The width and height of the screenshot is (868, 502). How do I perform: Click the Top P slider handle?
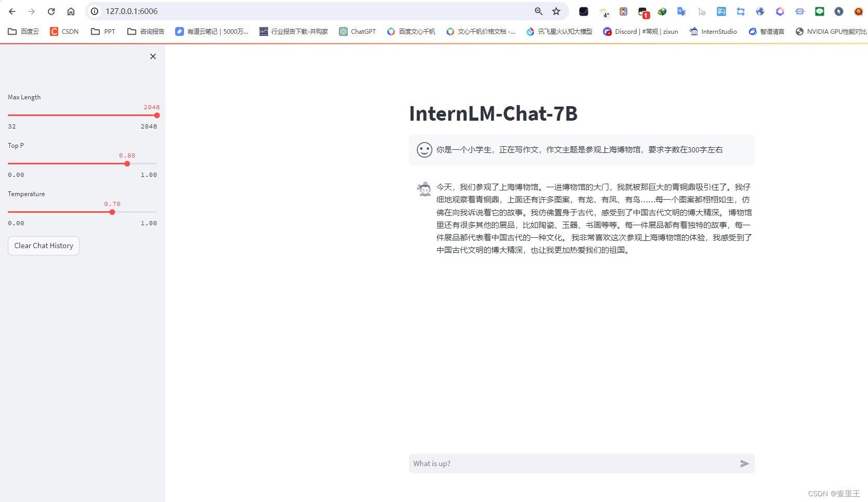click(127, 164)
